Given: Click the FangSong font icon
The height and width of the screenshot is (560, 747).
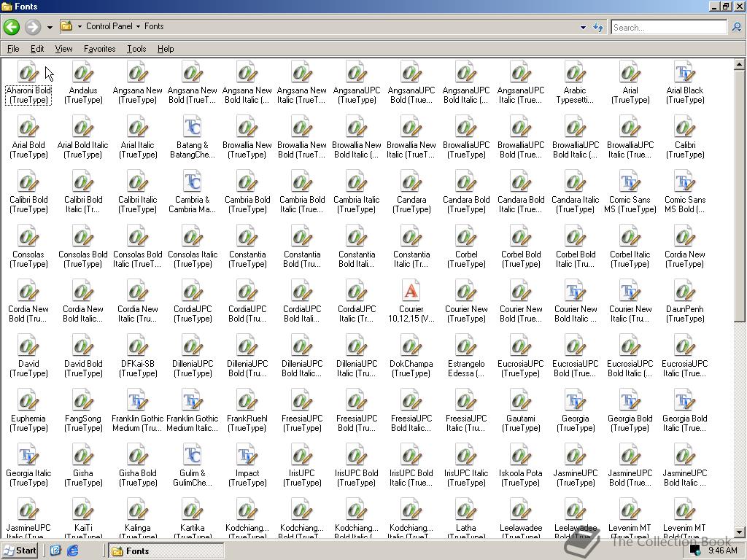Looking at the screenshot, I should point(83,401).
